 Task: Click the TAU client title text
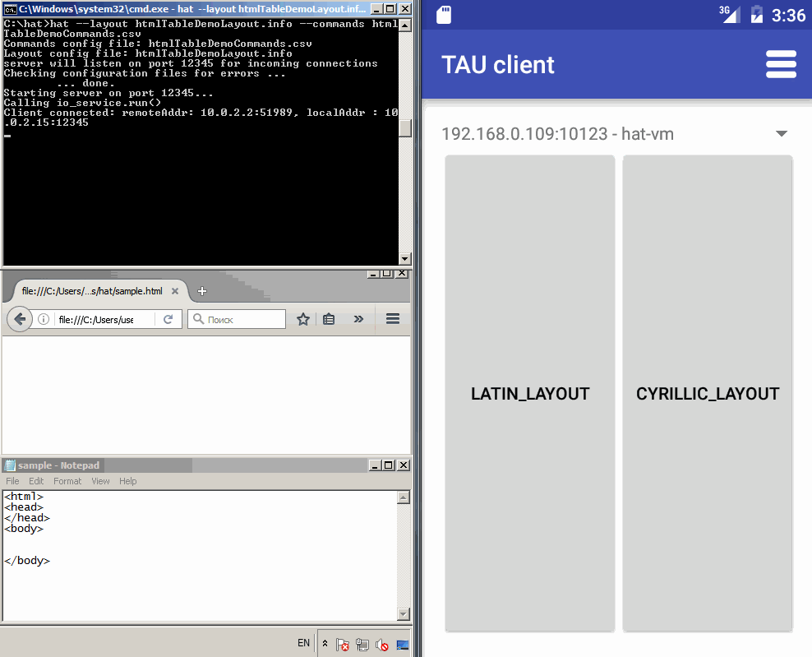[498, 65]
